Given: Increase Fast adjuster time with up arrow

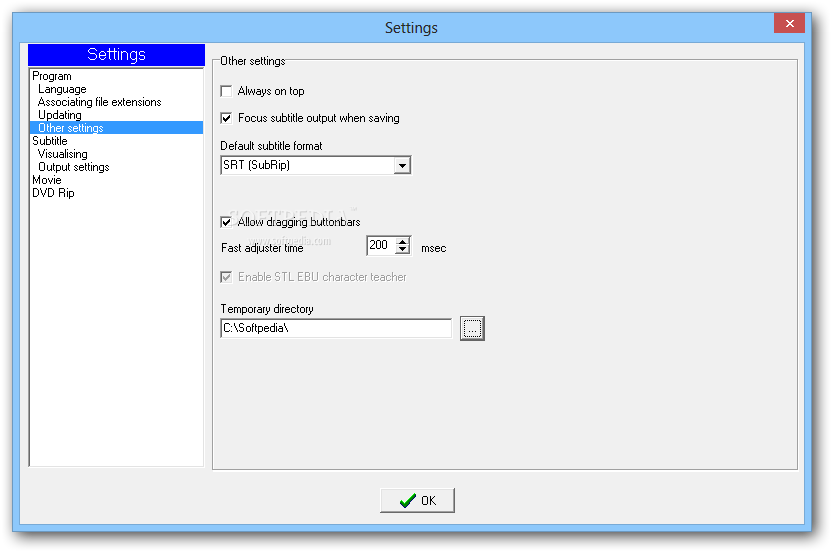Looking at the screenshot, I should click(403, 241).
